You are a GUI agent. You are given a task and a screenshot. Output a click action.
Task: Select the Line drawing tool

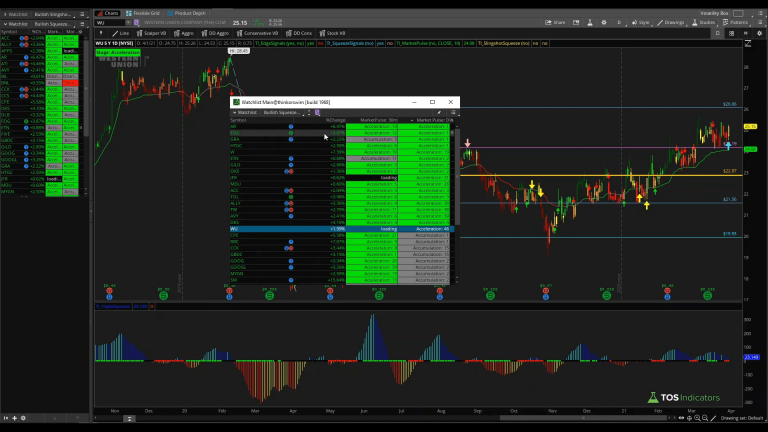tap(120, 33)
